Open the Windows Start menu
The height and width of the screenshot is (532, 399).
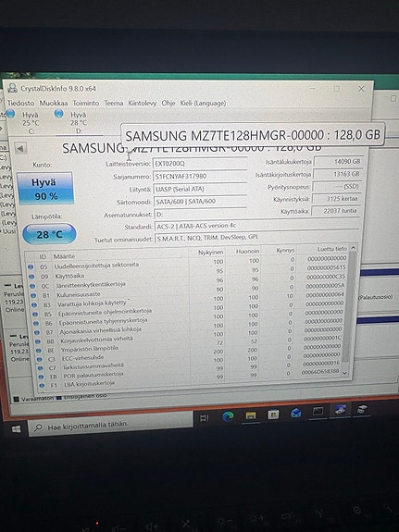click(x=16, y=429)
